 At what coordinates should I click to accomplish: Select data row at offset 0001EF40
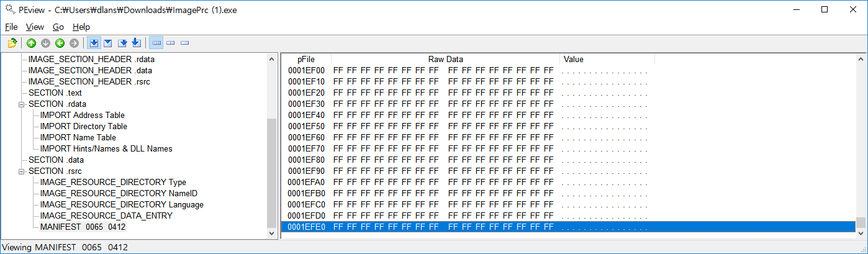[x=568, y=115]
